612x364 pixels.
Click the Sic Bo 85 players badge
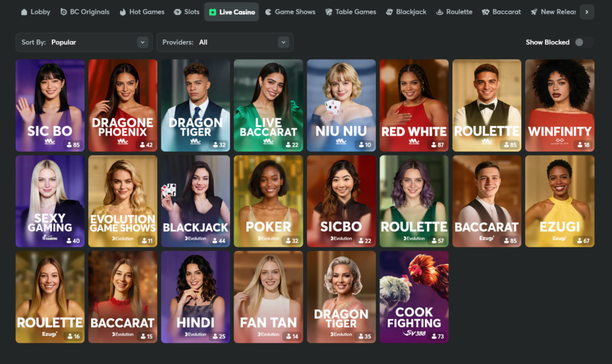click(x=73, y=145)
